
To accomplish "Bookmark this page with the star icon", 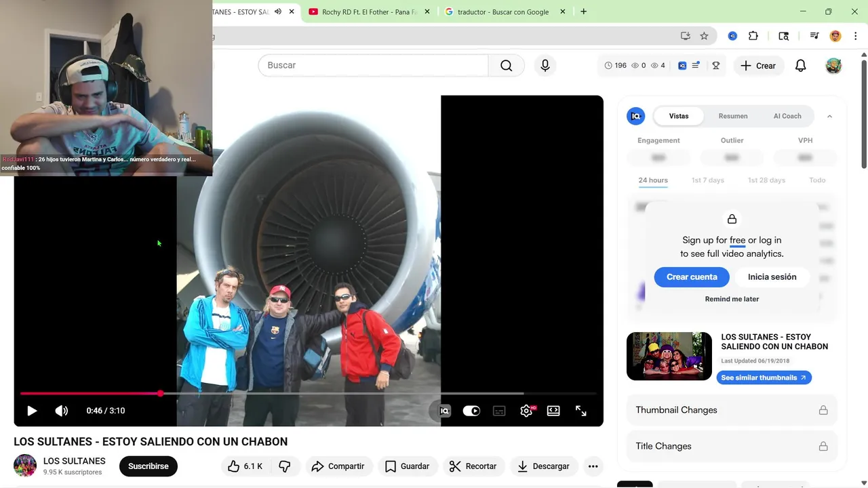I will pos(704,36).
